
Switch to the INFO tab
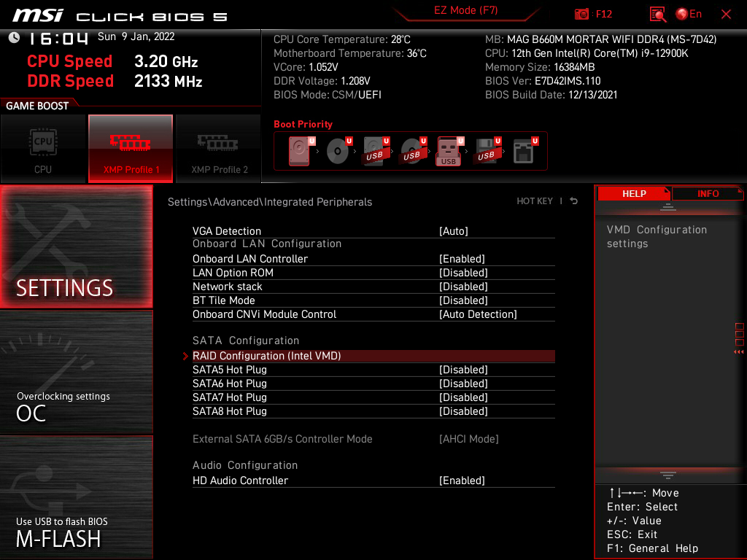[708, 194]
